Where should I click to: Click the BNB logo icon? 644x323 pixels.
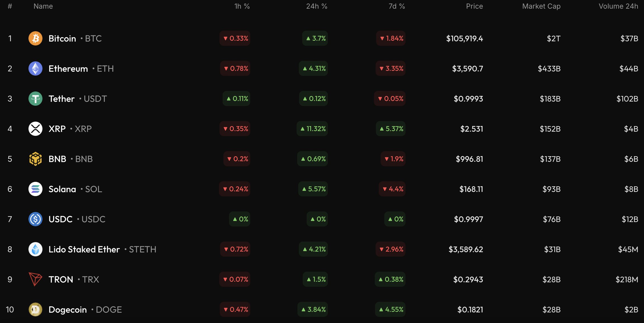(x=35, y=159)
